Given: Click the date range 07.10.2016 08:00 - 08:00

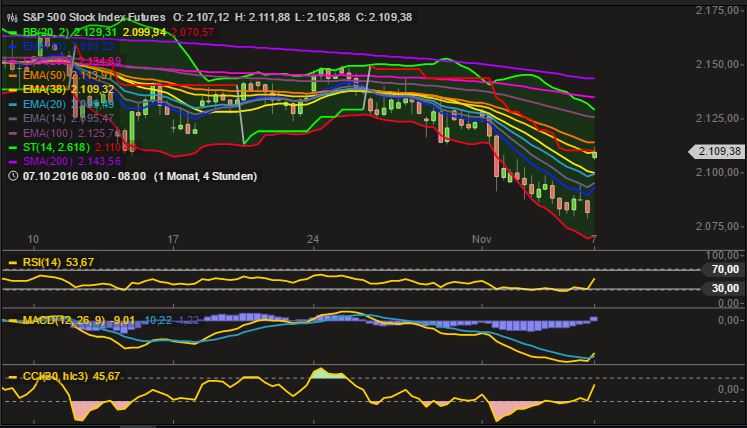Looking at the screenshot, I should pos(84,176).
